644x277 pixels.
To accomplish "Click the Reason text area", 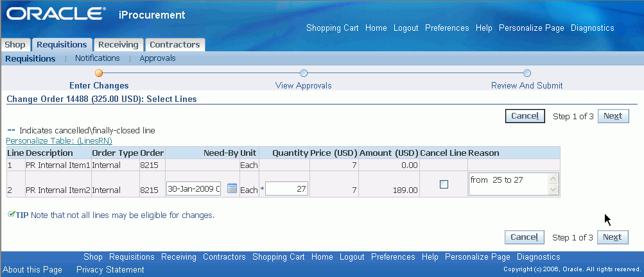I will point(509,184).
